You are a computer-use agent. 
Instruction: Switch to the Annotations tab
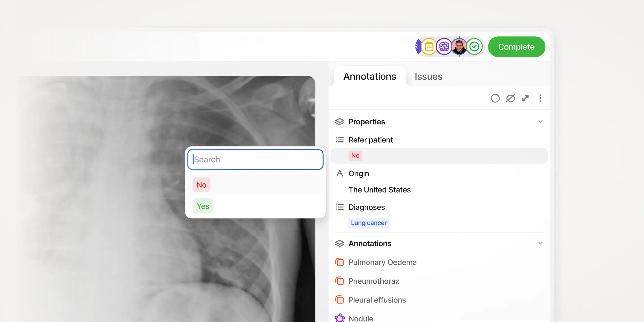point(370,77)
